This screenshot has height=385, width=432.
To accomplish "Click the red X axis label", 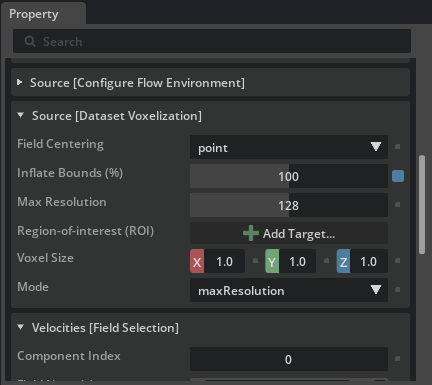I will 197,261.
